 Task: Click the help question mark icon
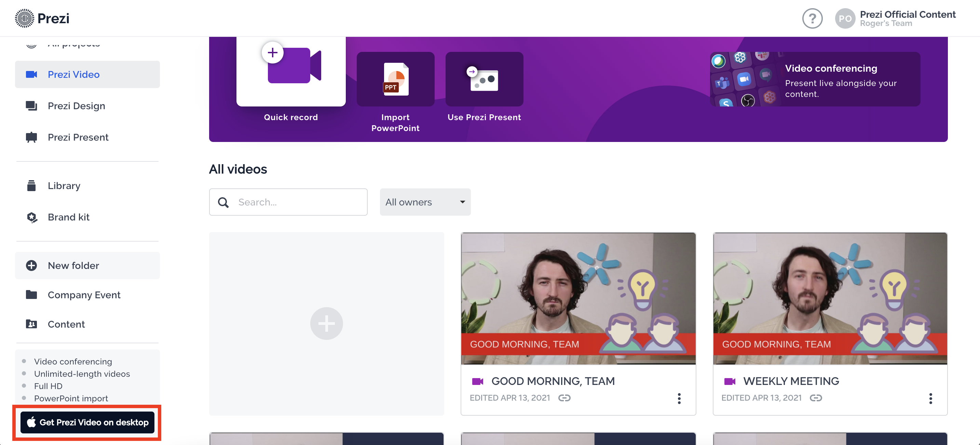pos(812,18)
